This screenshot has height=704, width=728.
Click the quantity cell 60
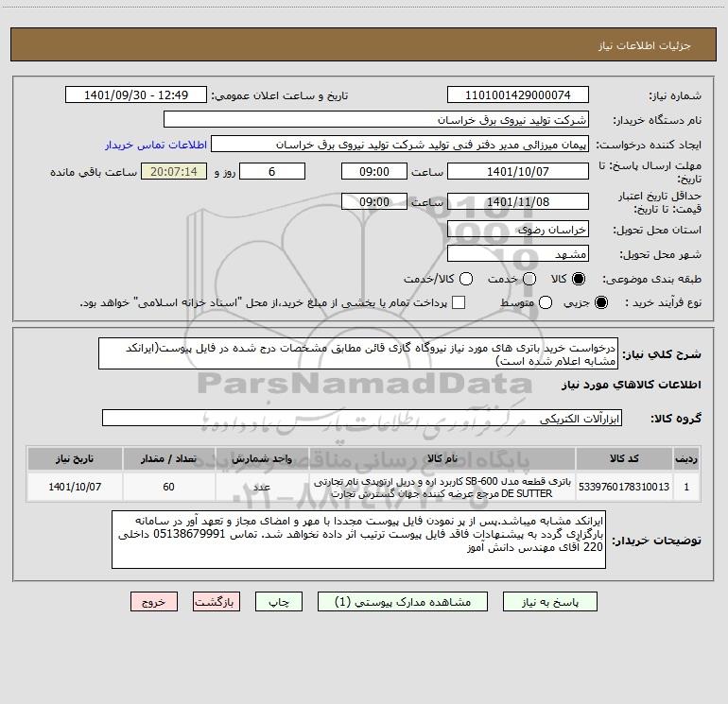click(x=169, y=487)
